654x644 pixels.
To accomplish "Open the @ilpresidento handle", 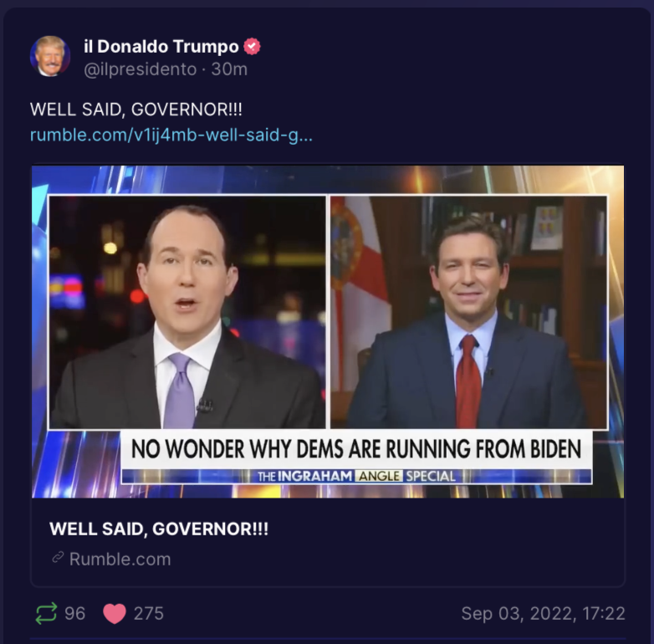I will [x=141, y=69].
